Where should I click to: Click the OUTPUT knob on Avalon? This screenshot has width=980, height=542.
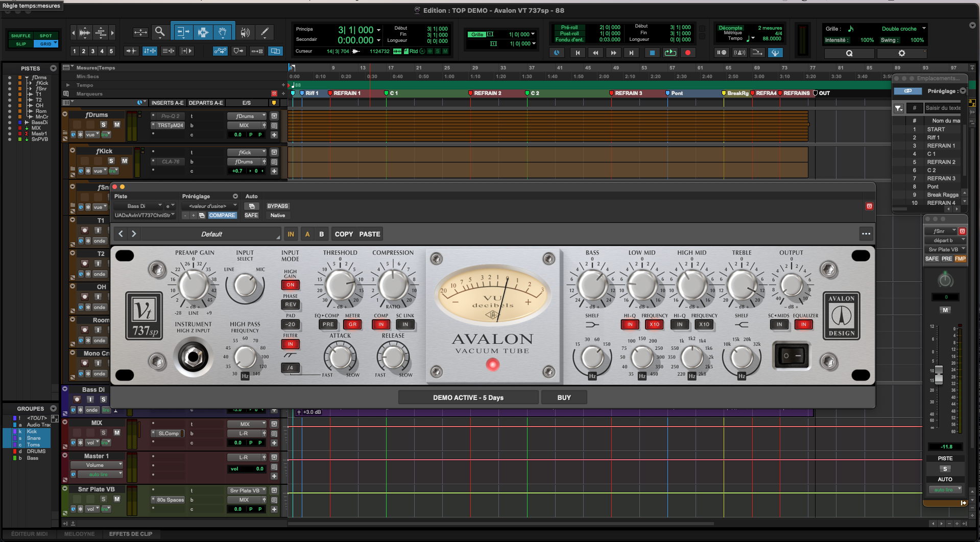pos(792,285)
